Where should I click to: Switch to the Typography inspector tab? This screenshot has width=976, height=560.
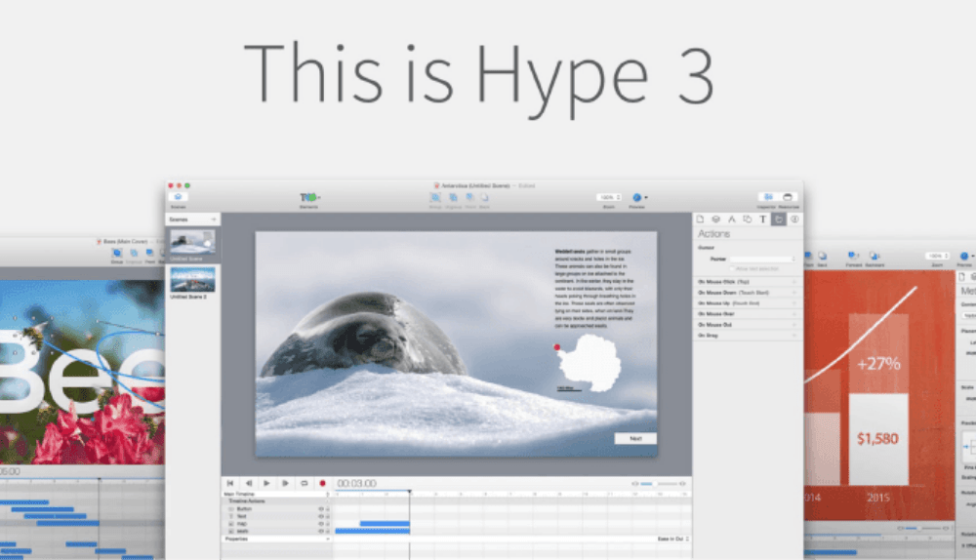[762, 219]
